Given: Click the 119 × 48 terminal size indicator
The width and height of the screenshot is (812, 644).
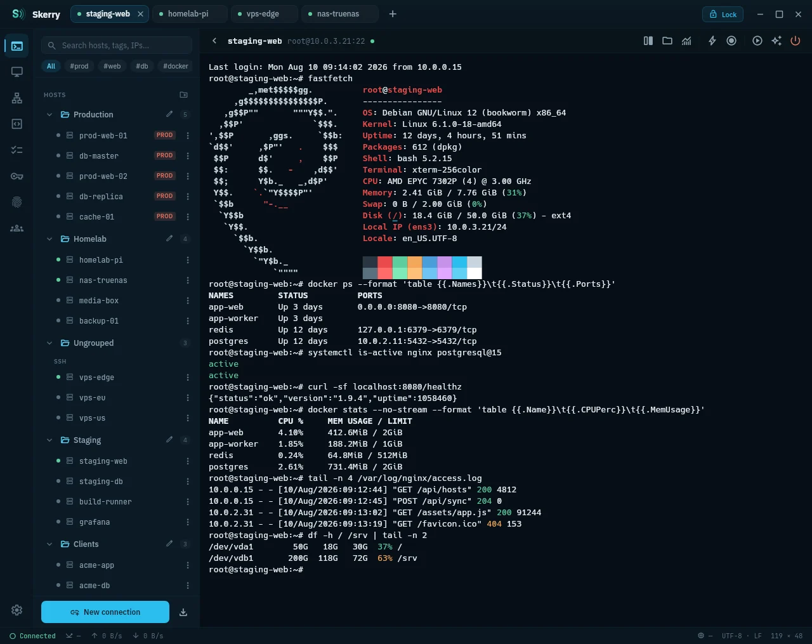Looking at the screenshot, I should tap(787, 636).
